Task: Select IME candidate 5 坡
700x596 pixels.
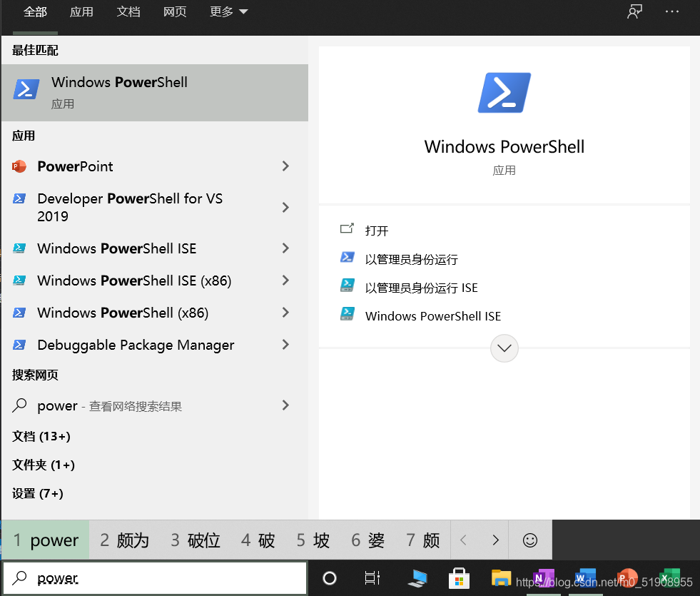Action: pos(313,540)
